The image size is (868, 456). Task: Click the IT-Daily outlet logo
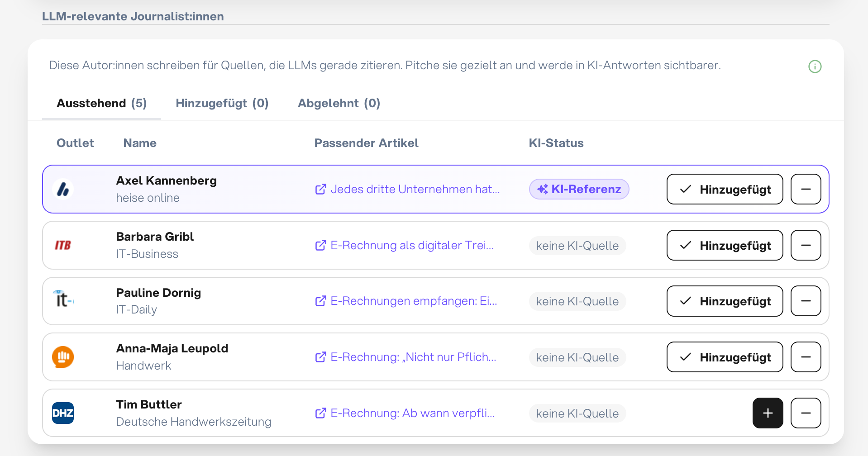(63, 299)
